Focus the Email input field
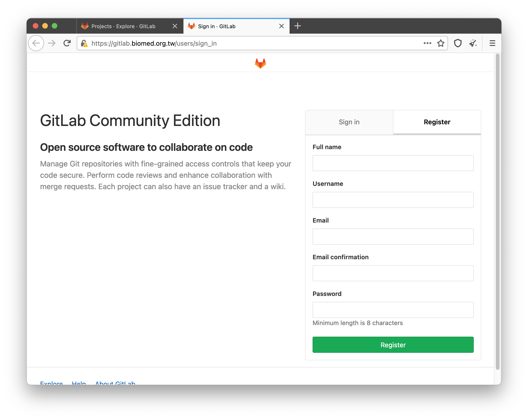The height and width of the screenshot is (420, 528). coord(393,236)
